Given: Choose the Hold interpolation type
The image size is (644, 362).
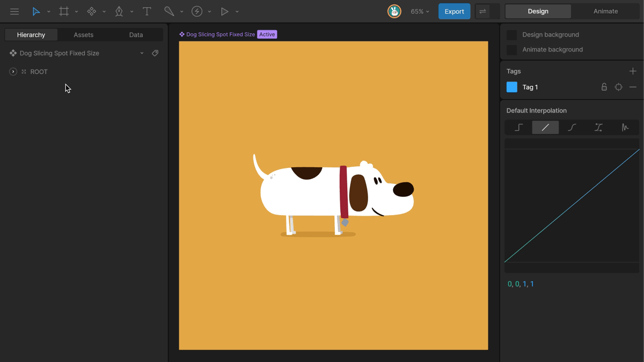Looking at the screenshot, I should point(518,127).
